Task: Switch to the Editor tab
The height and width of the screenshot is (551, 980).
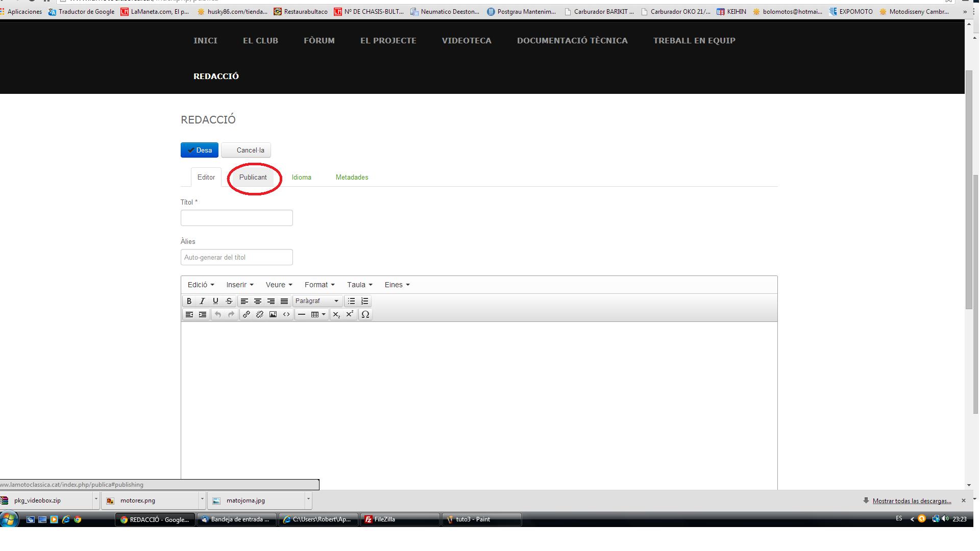Action: point(205,177)
